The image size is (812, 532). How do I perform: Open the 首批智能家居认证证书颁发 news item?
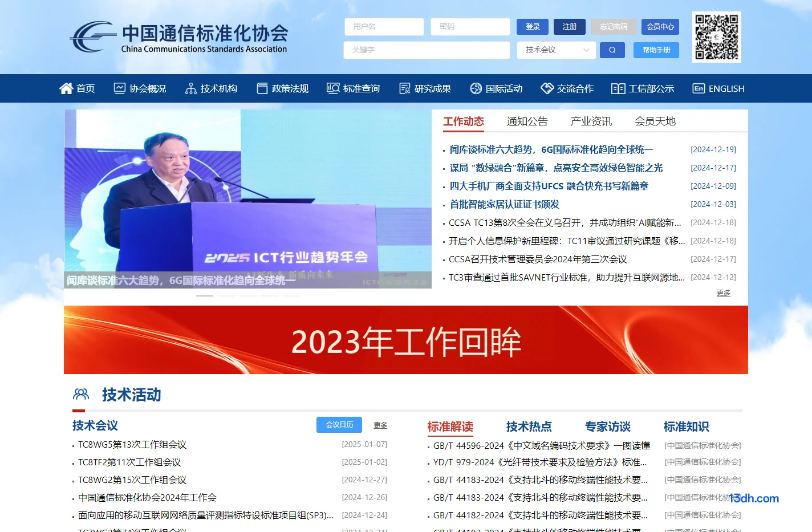(x=504, y=204)
